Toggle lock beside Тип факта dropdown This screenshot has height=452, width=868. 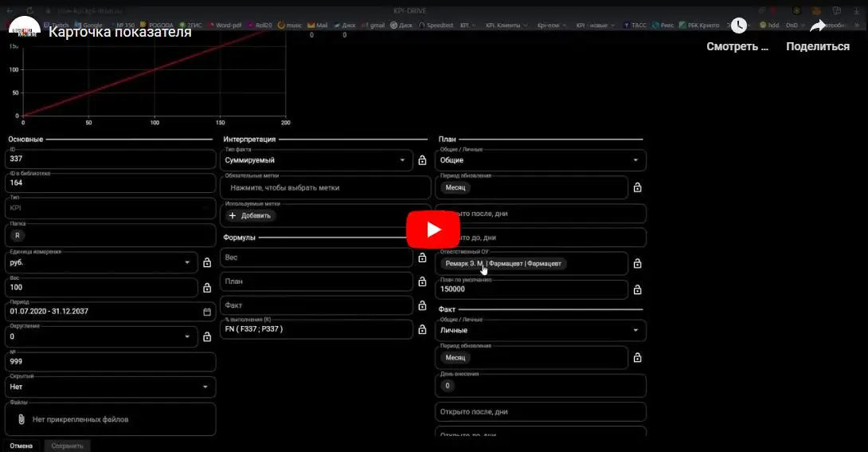pyautogui.click(x=422, y=160)
